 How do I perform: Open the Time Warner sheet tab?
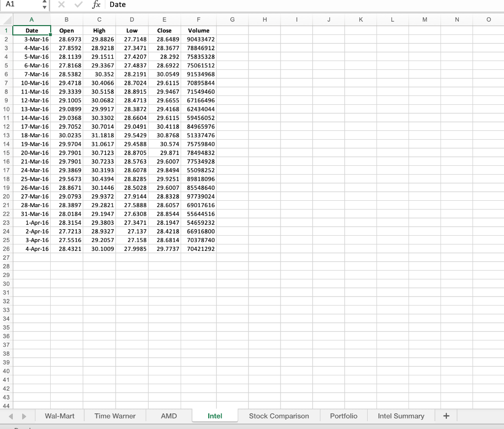pos(115,416)
